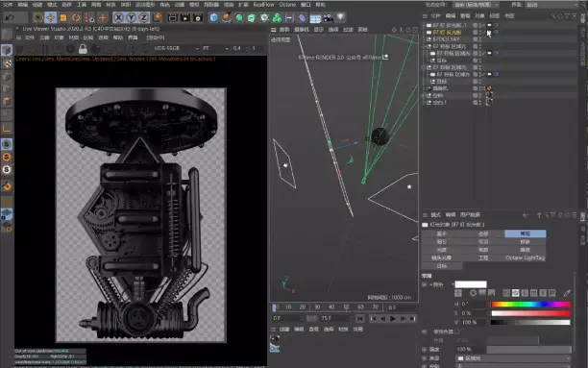The width and height of the screenshot is (588, 368).
Task: Toggle the X axis lock icon
Action: [118, 17]
